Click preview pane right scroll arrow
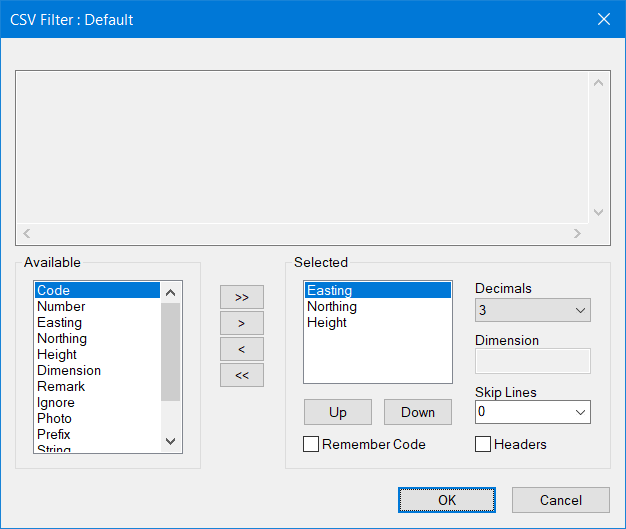Screen dimensions: 626x529 point(577,234)
